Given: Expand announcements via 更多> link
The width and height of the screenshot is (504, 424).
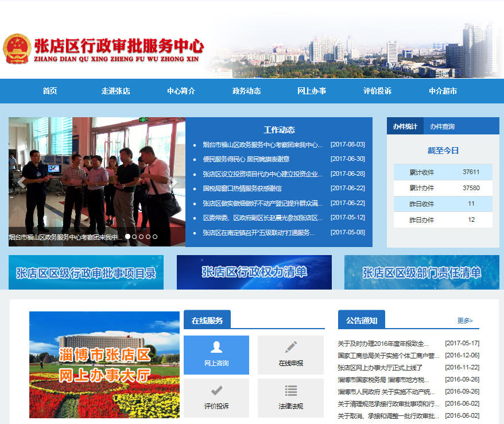Looking at the screenshot, I should pyautogui.click(x=465, y=321).
